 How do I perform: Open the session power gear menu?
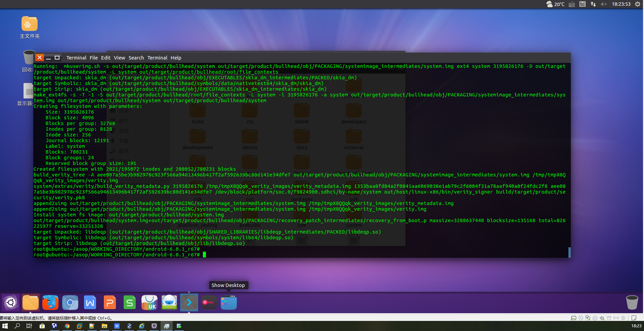click(x=638, y=4)
